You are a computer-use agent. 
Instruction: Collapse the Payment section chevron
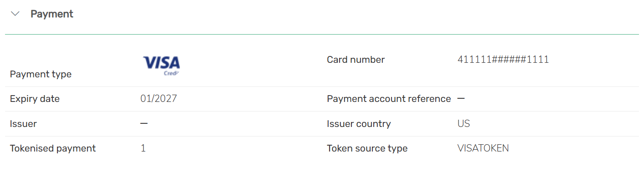15,14
